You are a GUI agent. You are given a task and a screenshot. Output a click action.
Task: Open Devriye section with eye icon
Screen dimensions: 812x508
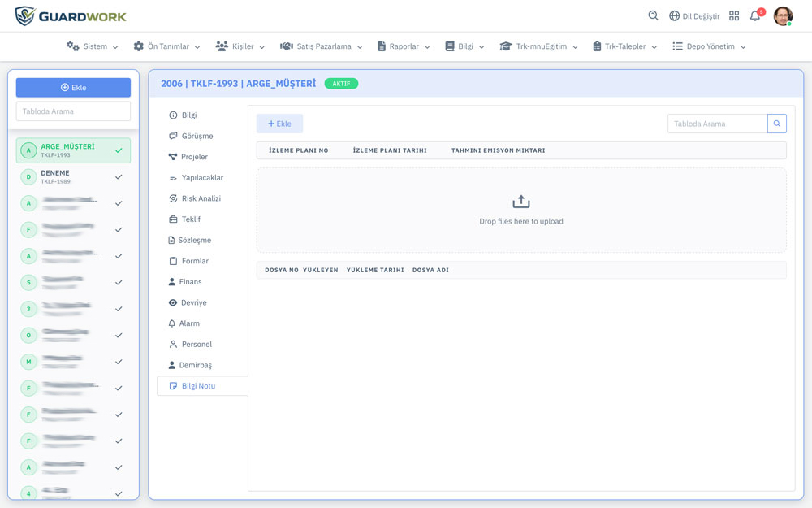tap(173, 302)
